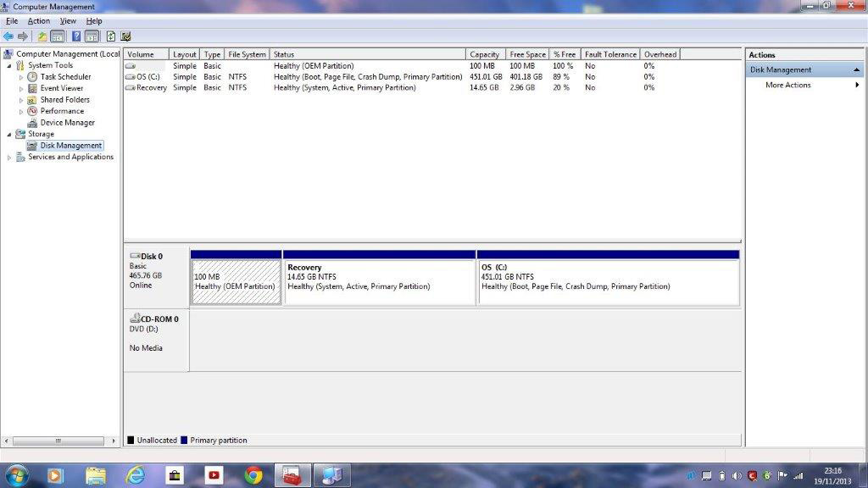This screenshot has height=488, width=868.
Task: Toggle the Show/Hide Action Pane button
Action: 92,36
